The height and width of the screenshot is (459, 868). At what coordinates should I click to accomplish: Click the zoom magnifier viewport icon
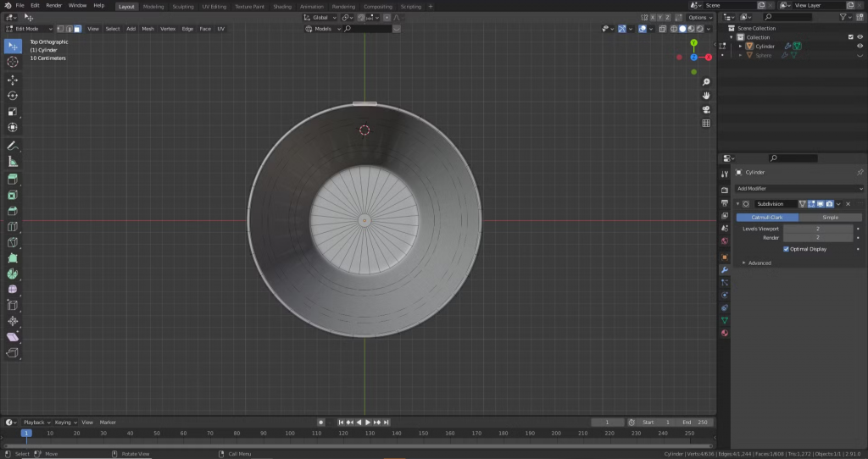pyautogui.click(x=706, y=82)
